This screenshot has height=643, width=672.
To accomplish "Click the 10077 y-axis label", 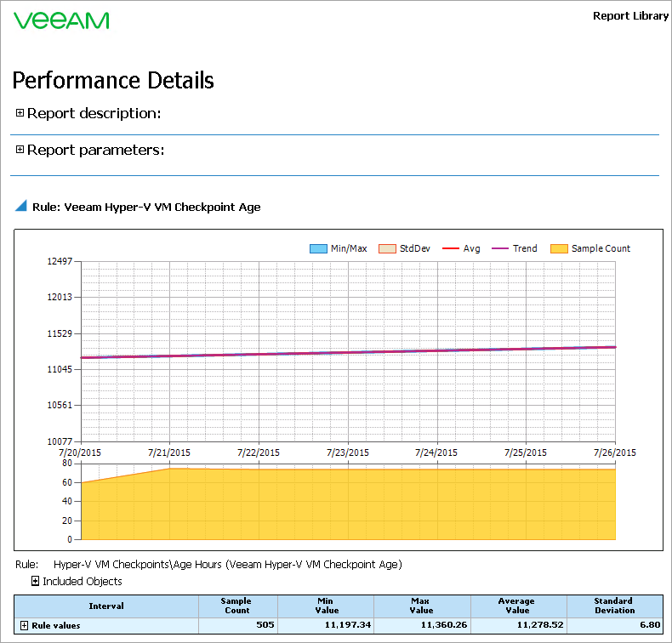I will point(60,441).
